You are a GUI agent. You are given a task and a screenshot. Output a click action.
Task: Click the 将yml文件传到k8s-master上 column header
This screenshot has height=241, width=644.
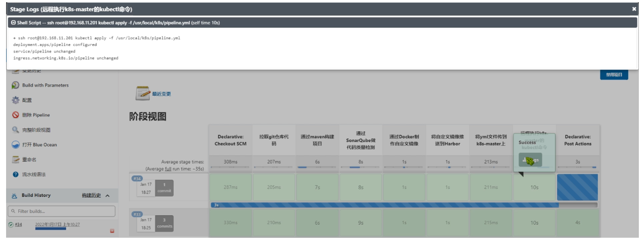tap(491, 140)
